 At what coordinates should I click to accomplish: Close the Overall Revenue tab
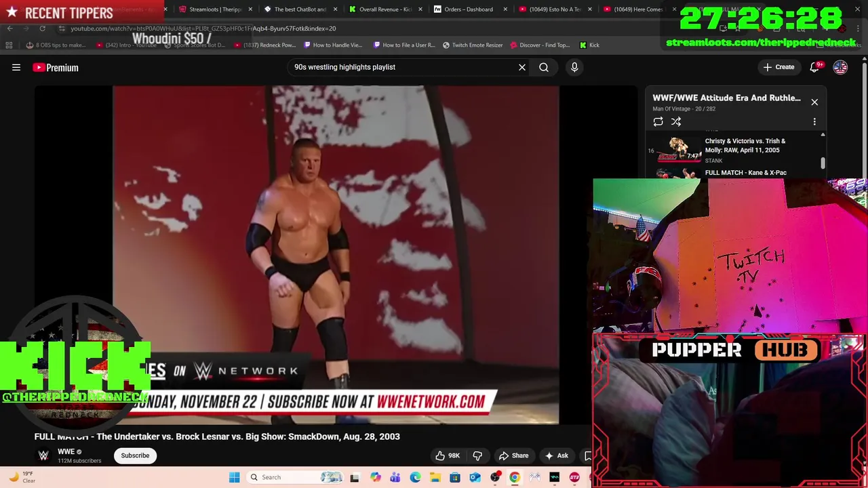[420, 9]
